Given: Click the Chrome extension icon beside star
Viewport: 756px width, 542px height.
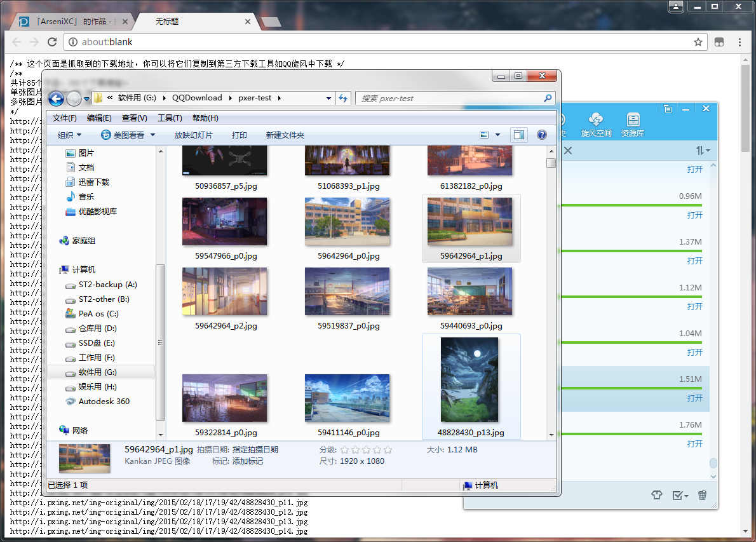Looking at the screenshot, I should tap(719, 42).
